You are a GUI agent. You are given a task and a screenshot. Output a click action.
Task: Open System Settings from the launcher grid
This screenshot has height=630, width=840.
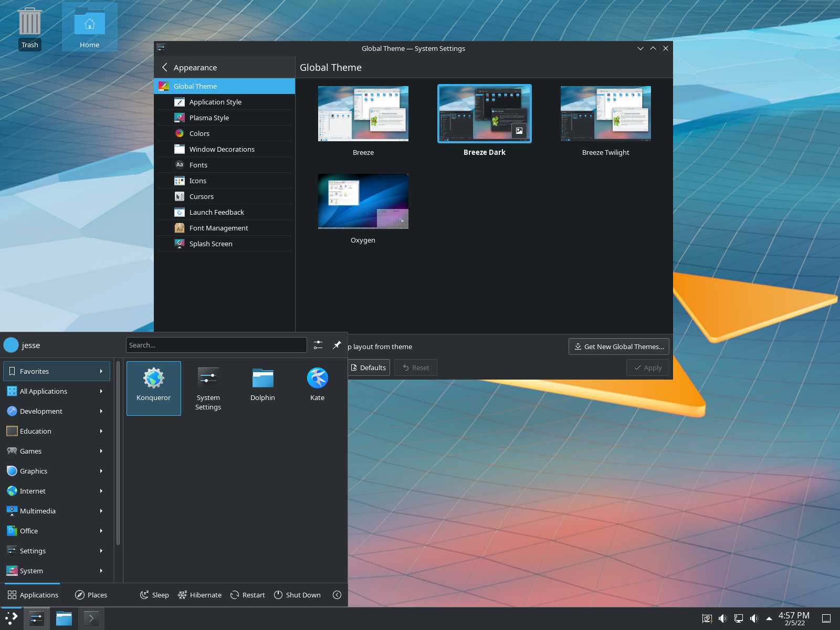tap(208, 388)
